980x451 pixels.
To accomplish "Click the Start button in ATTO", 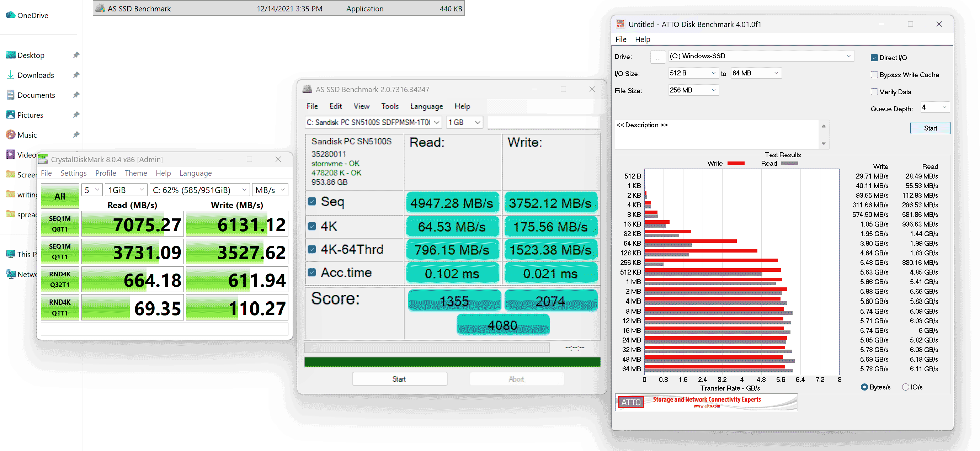I will click(x=930, y=128).
